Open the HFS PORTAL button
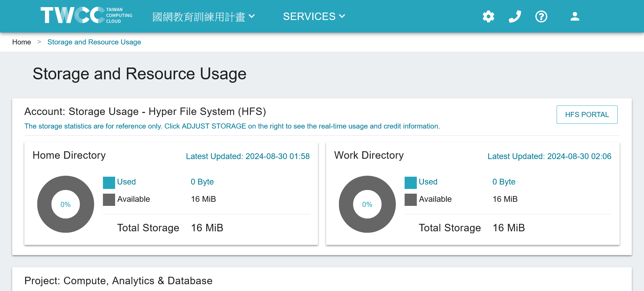The height and width of the screenshot is (291, 644). point(587,115)
